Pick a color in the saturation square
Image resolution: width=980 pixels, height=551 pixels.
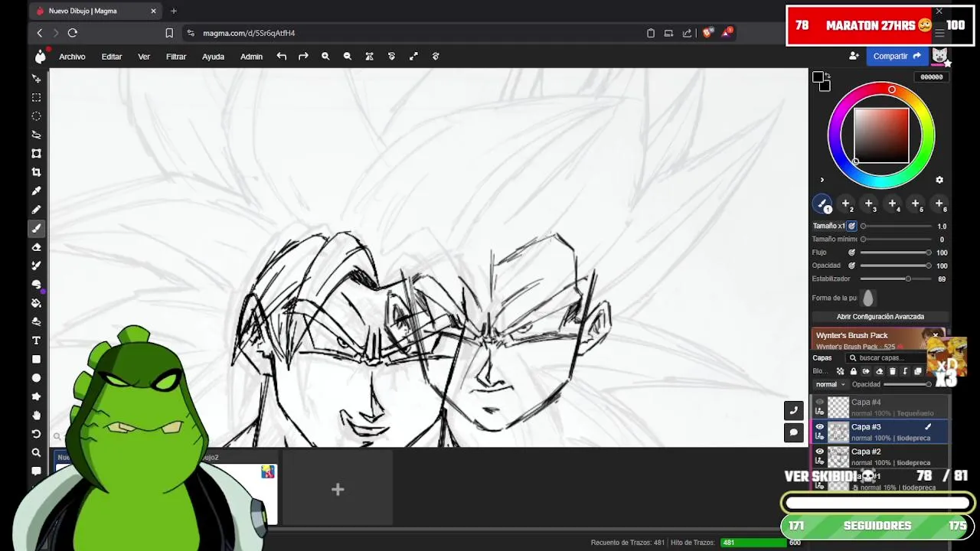tap(881, 135)
